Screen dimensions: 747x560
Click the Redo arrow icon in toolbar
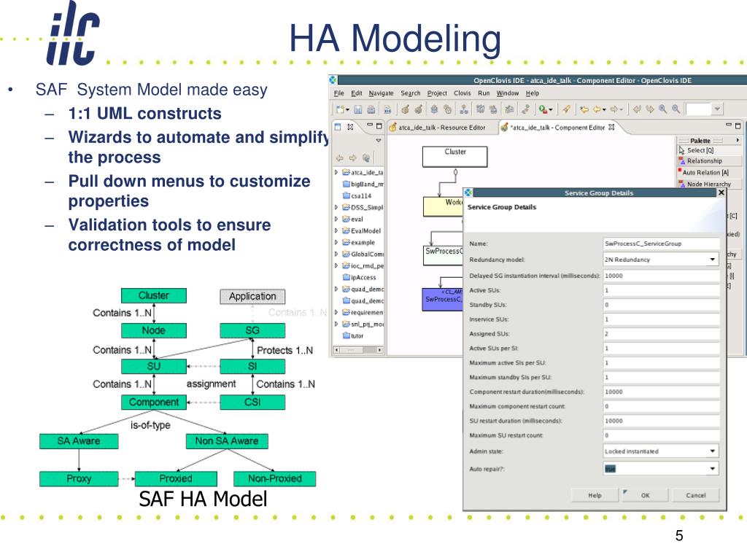[650, 109]
